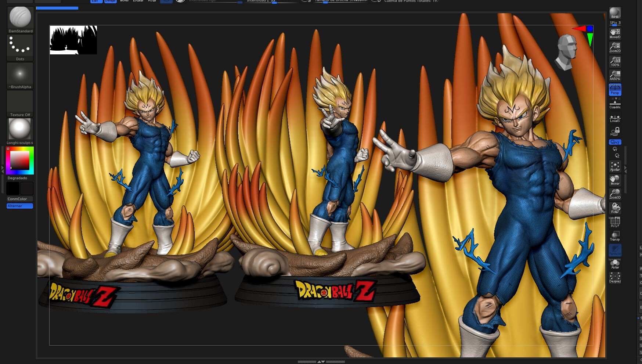Select the DamStandard brush

coord(20,17)
